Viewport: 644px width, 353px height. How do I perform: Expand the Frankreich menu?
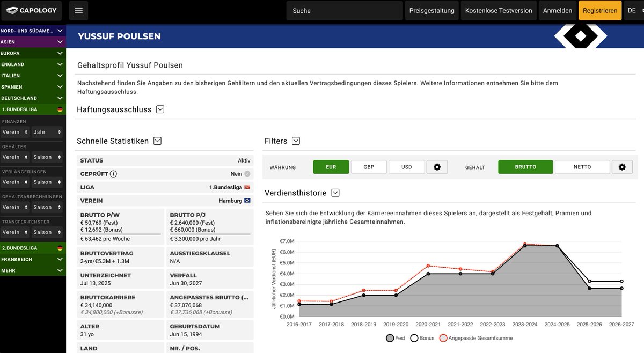[33, 259]
